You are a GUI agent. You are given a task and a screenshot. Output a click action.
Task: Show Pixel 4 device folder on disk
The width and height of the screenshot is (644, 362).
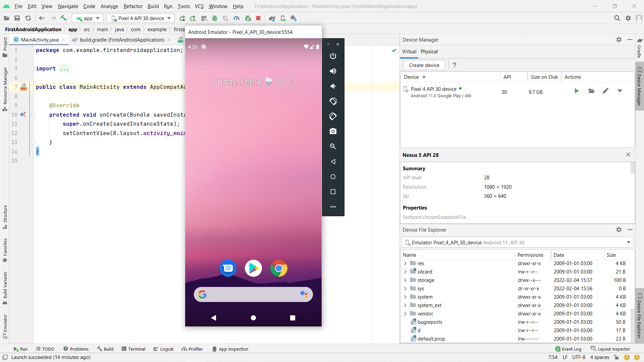(x=591, y=91)
